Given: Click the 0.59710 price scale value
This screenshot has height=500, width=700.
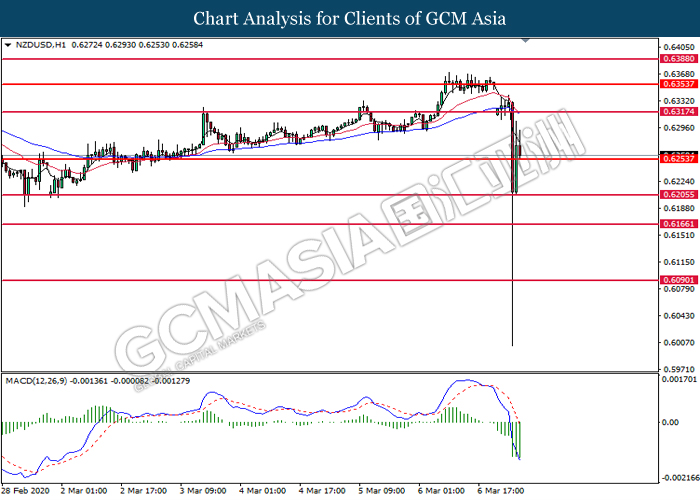Looking at the screenshot, I should pyautogui.click(x=679, y=370).
